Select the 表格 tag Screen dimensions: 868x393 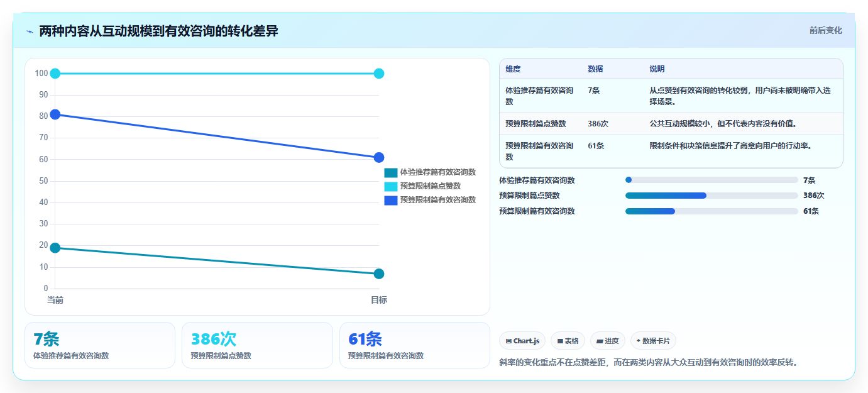[568, 341]
